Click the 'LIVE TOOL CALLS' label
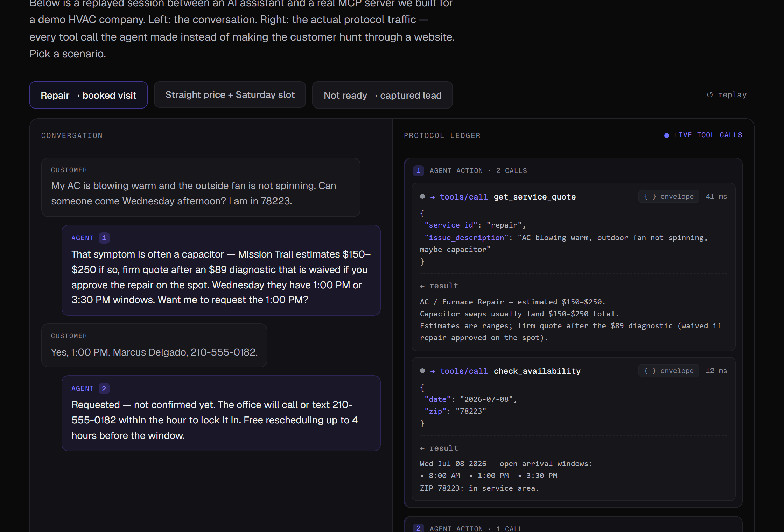Screen dimensions: 784x532 [708, 135]
